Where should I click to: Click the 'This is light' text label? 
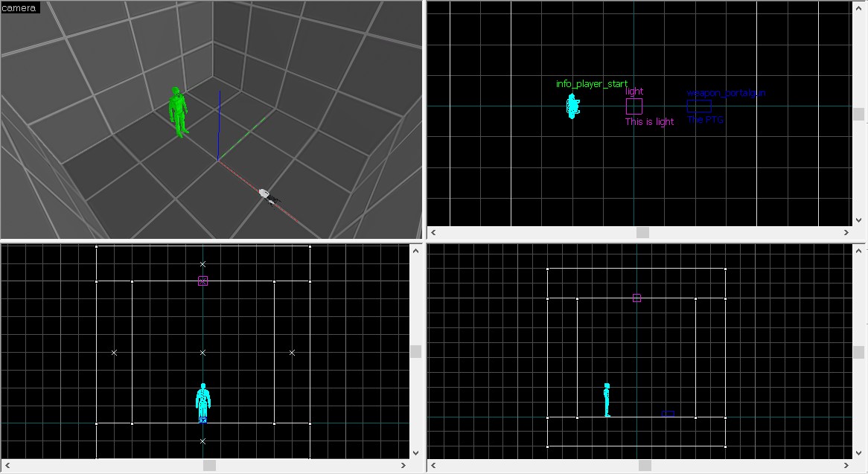point(649,122)
